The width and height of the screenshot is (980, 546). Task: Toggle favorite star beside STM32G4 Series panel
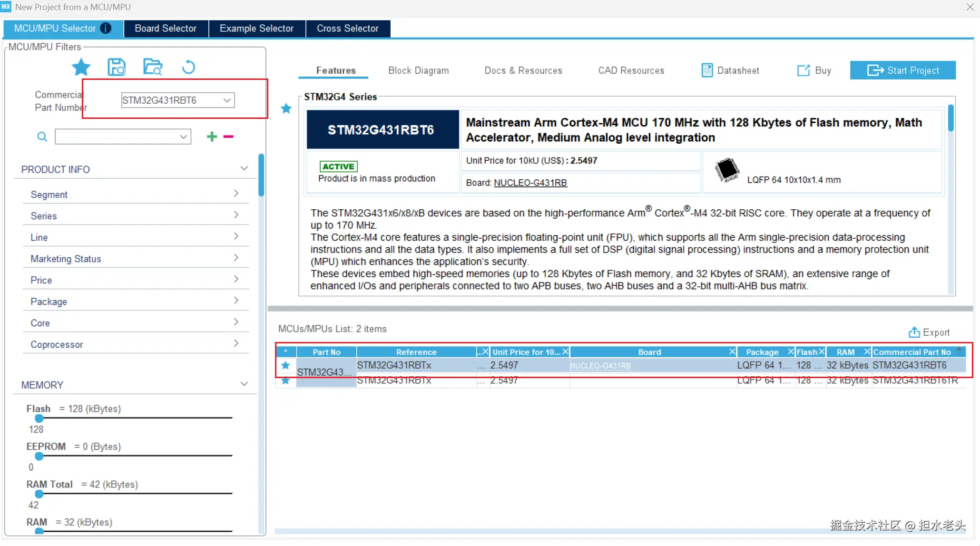tap(286, 108)
